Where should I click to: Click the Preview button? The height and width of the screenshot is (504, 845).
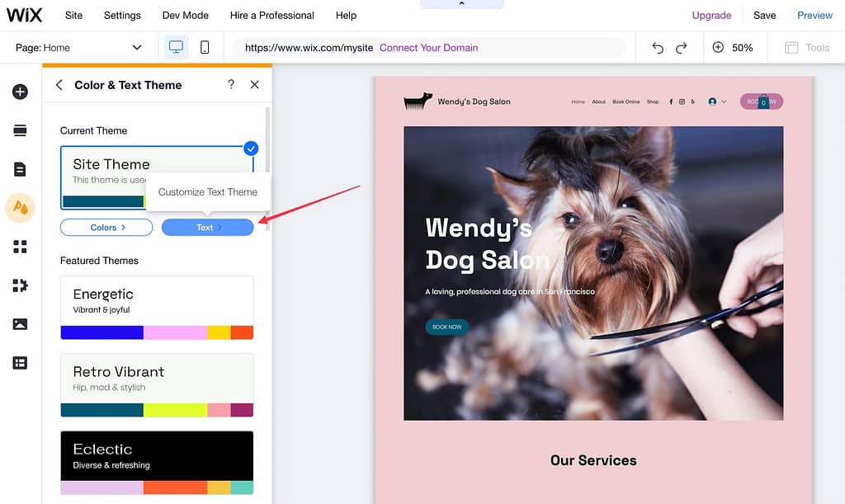point(814,16)
